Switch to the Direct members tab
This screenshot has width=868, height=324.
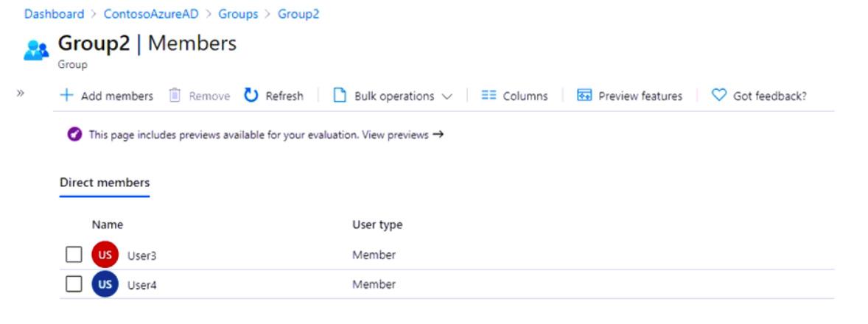(x=105, y=183)
